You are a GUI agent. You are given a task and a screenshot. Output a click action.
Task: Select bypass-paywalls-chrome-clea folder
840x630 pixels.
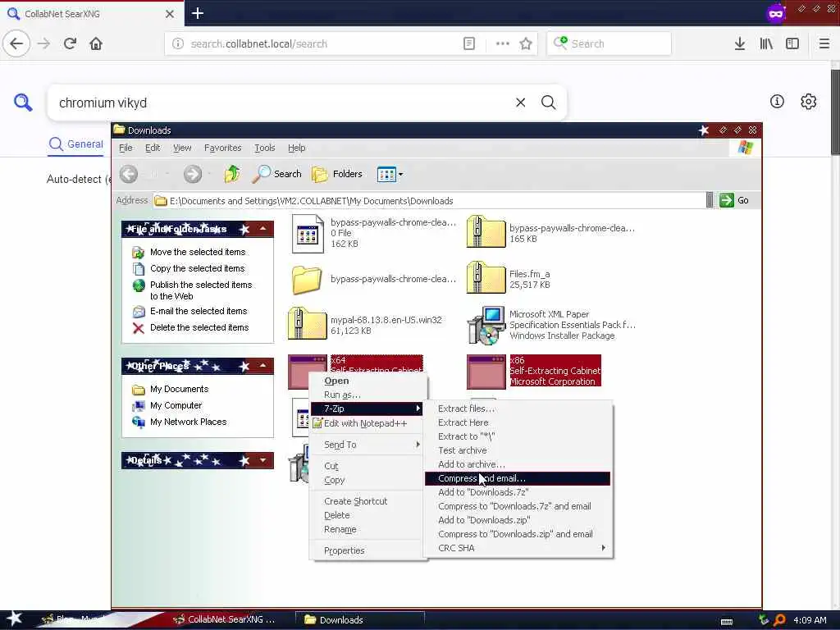[x=374, y=280]
